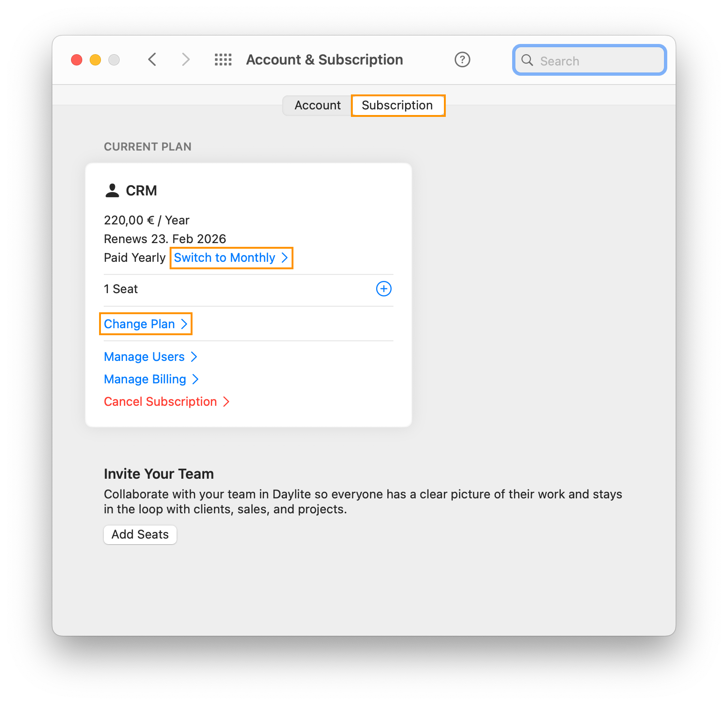Open Manage Users
The width and height of the screenshot is (728, 705).
tap(150, 357)
